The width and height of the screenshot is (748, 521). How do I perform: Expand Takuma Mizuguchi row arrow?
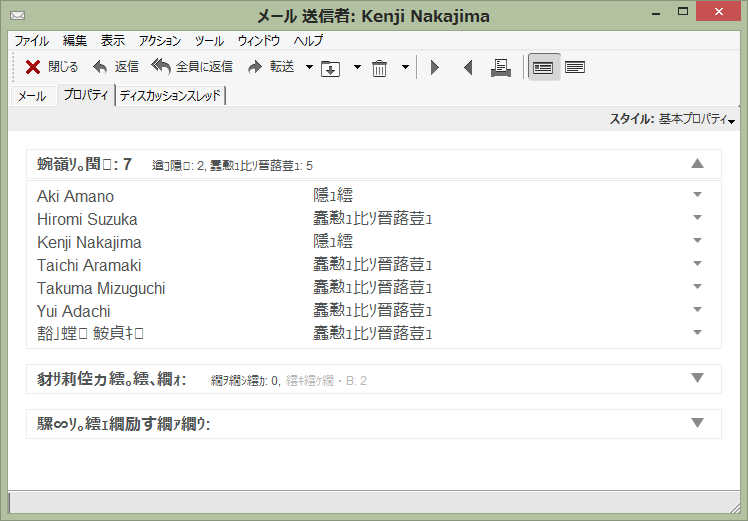[697, 286]
